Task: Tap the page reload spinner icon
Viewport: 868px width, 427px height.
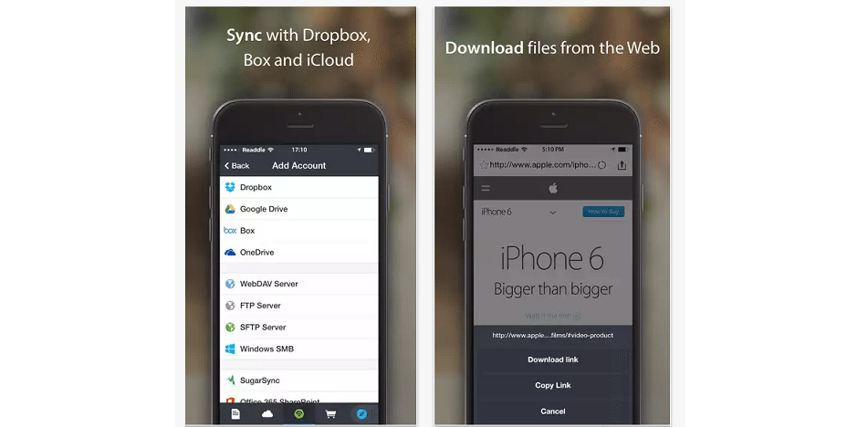Action: (x=602, y=165)
